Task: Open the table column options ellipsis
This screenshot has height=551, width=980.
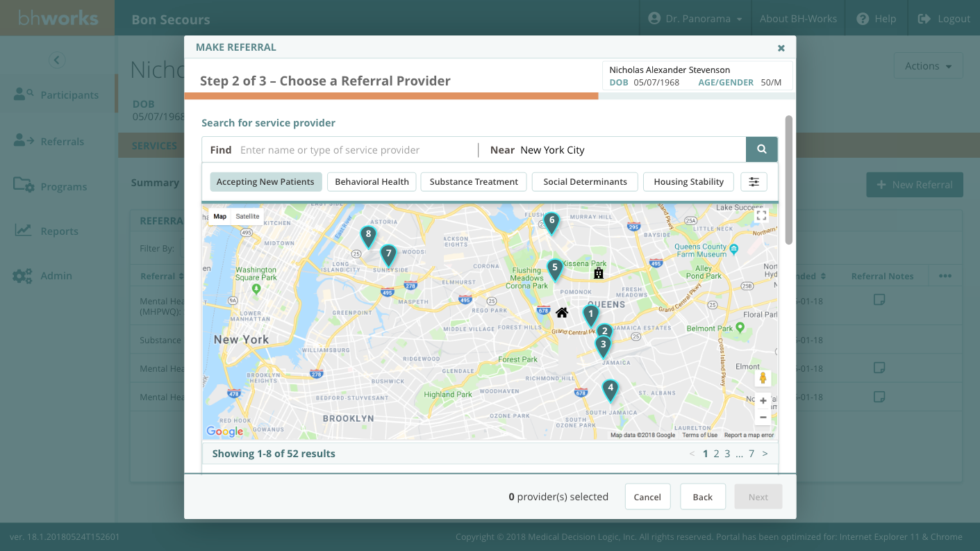Action: click(x=945, y=276)
